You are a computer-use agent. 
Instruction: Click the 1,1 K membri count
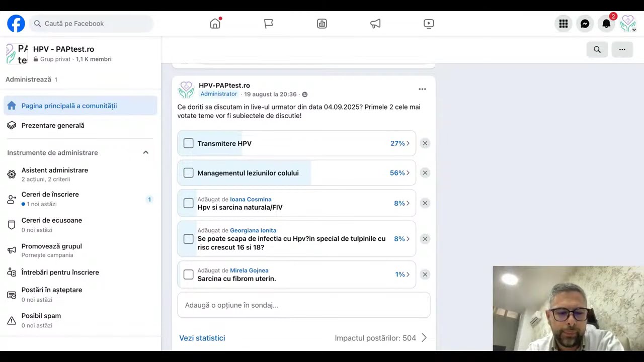tap(94, 59)
